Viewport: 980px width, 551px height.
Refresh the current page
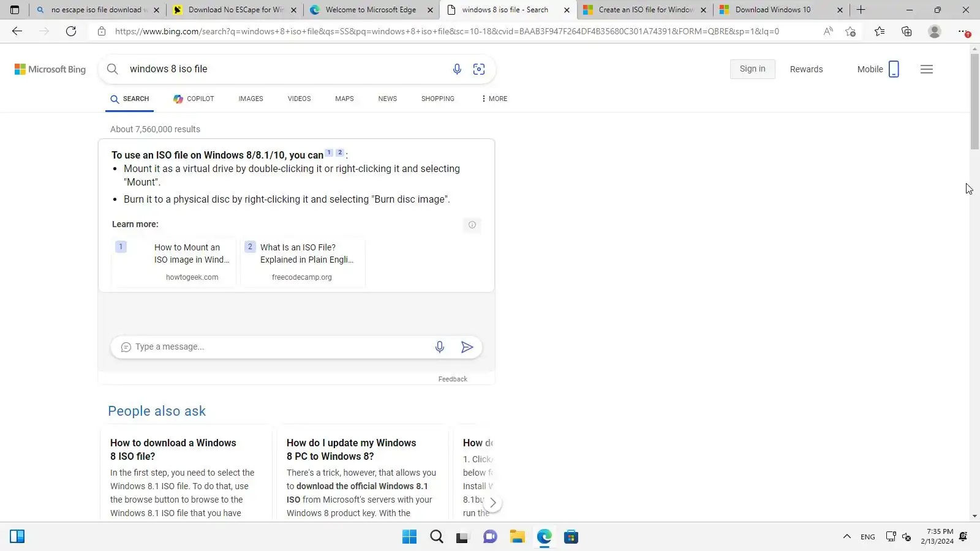tap(71, 31)
